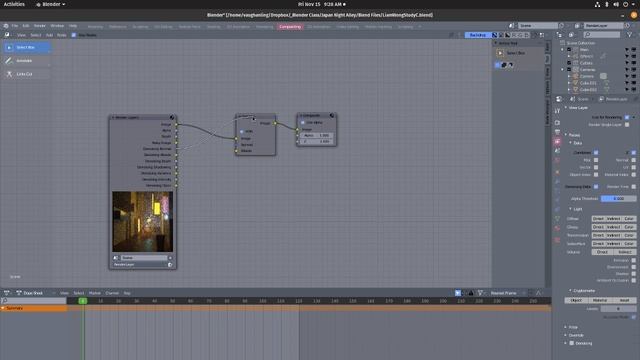This screenshot has width=640, height=360.
Task: Collapse the Cameras collection in outliner
Action: (x=562, y=70)
